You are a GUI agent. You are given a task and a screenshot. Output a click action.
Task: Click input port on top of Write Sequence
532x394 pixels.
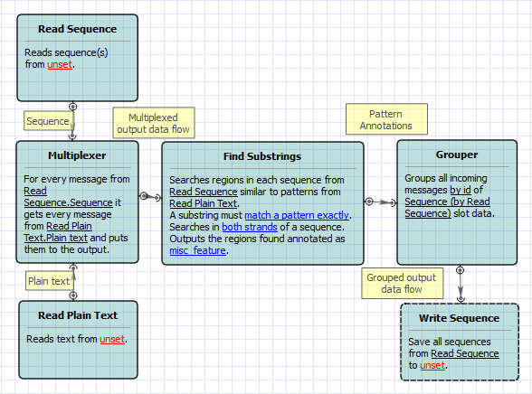click(461, 299)
